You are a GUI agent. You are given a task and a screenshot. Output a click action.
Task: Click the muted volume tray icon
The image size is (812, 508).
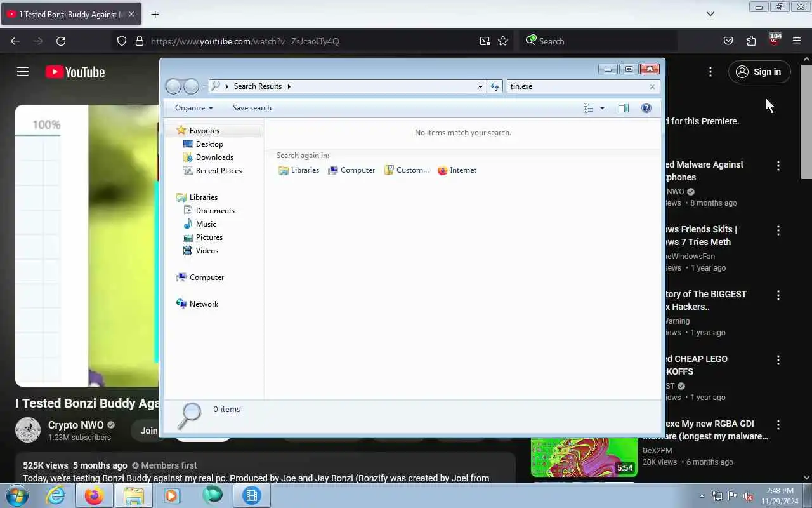[x=749, y=496]
